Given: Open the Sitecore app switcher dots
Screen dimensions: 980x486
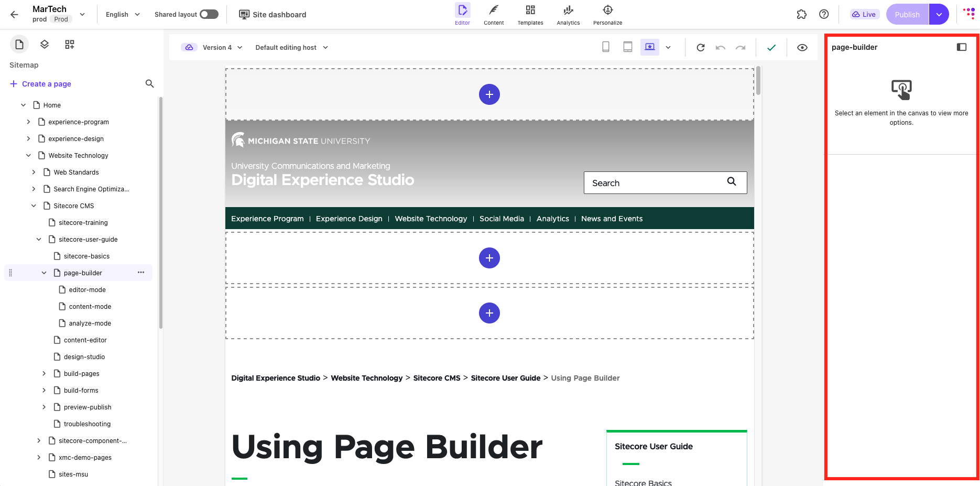Looking at the screenshot, I should 968,14.
